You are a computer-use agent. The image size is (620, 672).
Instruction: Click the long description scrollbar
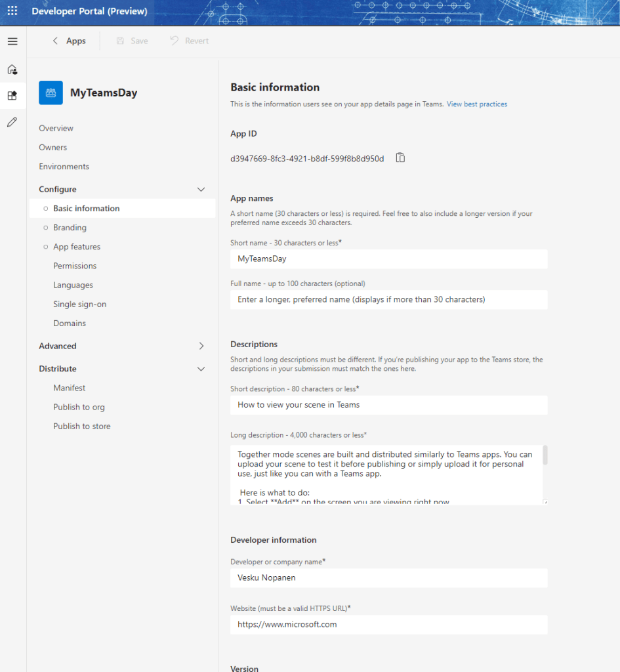545,455
